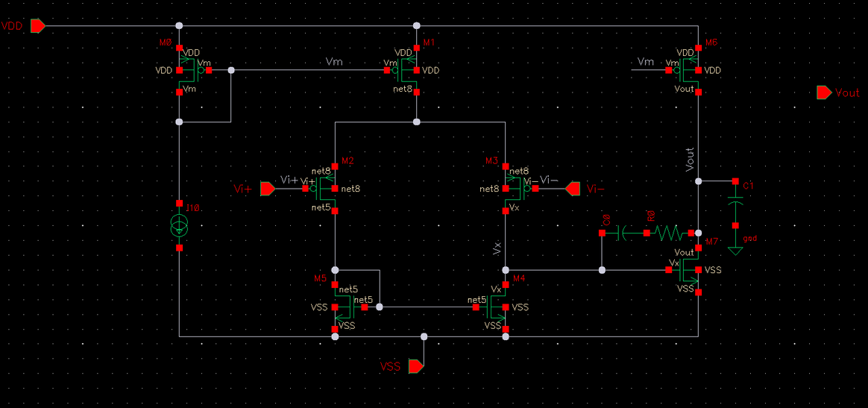Screen dimensions: 868x408
Task: Click the wire junction dot at the Vout and C1 connection
Action: tap(698, 181)
